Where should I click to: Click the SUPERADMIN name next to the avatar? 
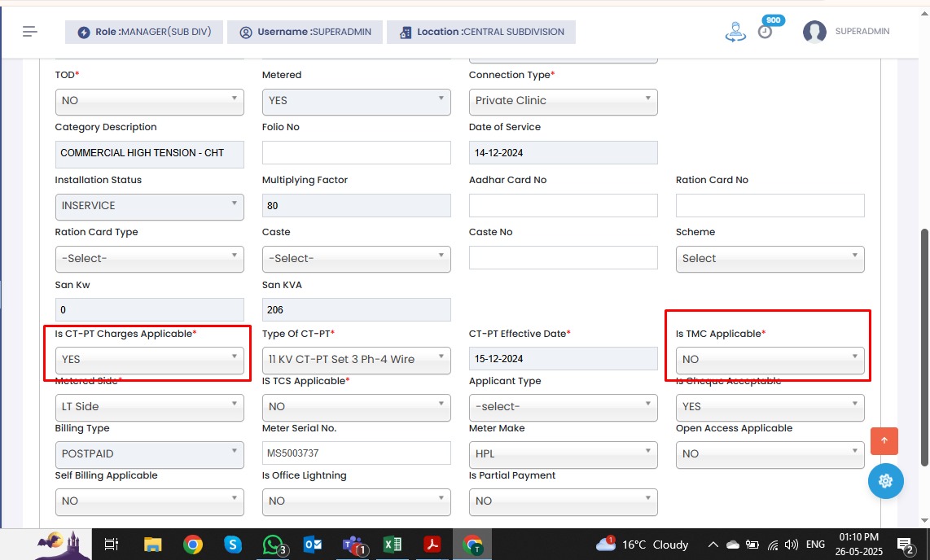point(862,32)
